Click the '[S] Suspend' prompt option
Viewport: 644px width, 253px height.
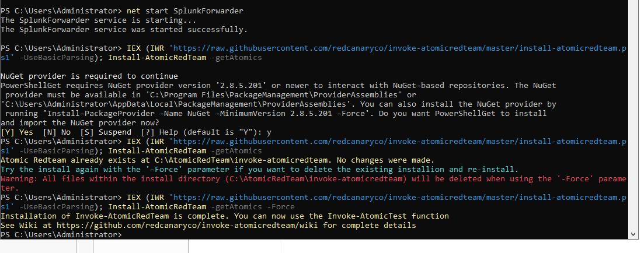pos(106,132)
